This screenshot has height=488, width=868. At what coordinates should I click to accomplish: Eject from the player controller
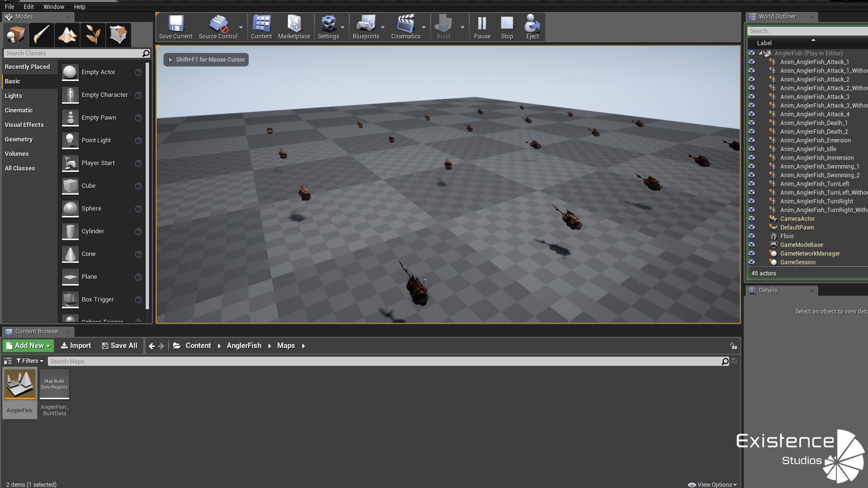(x=532, y=27)
